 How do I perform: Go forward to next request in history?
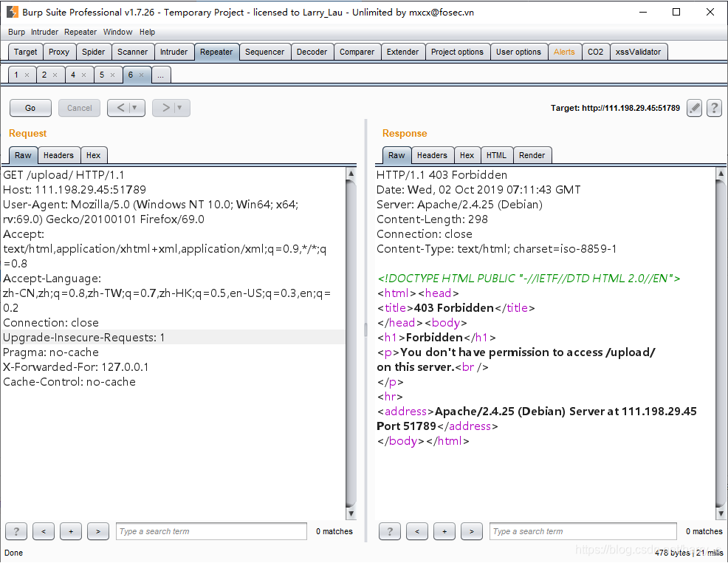(x=165, y=108)
